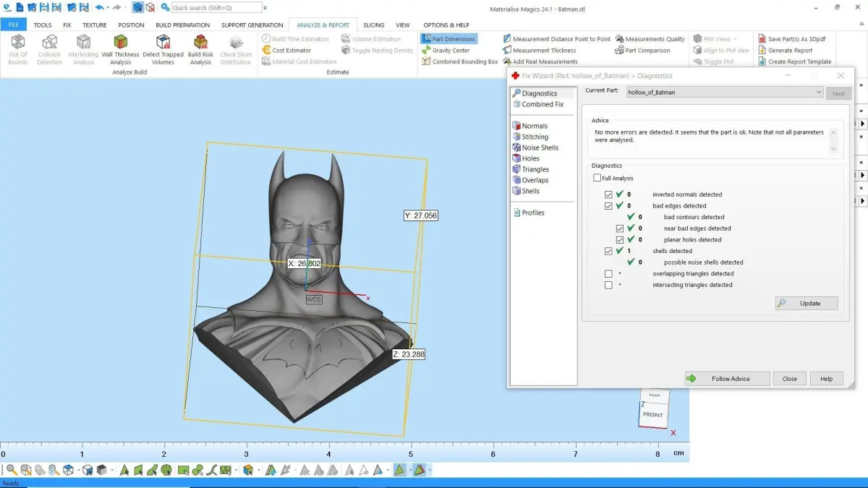Expand the last bottom toolbar dropdown arrow

(430, 470)
